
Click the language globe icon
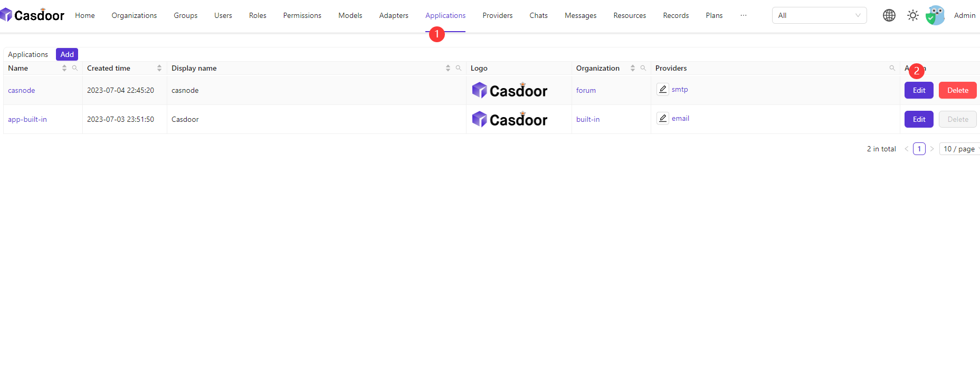(889, 15)
